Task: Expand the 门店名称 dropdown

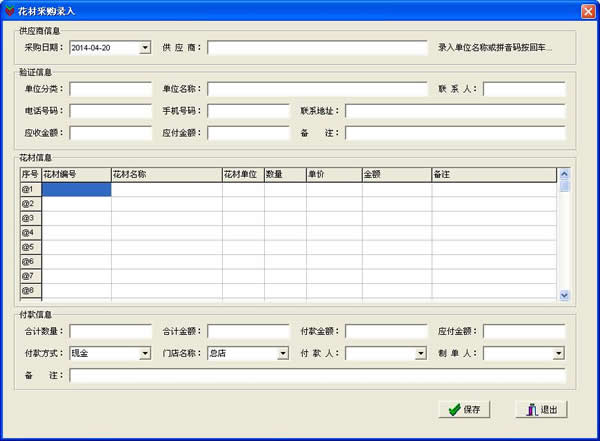Action: coord(283,353)
